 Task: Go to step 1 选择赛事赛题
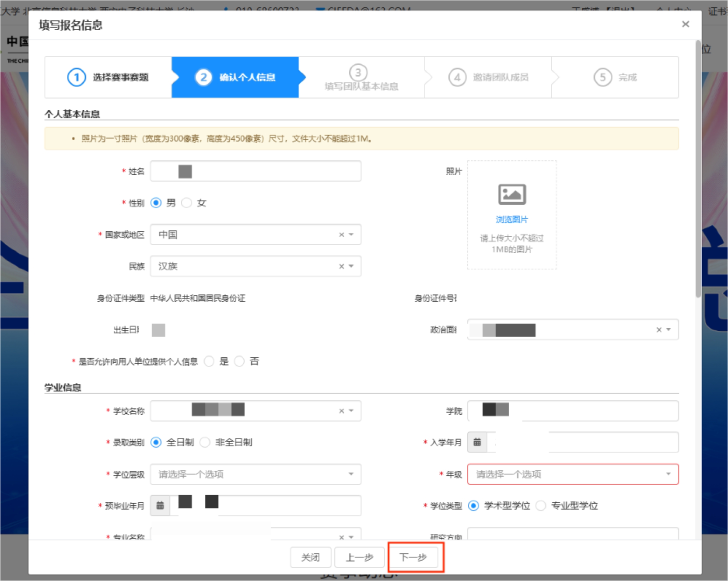(108, 77)
